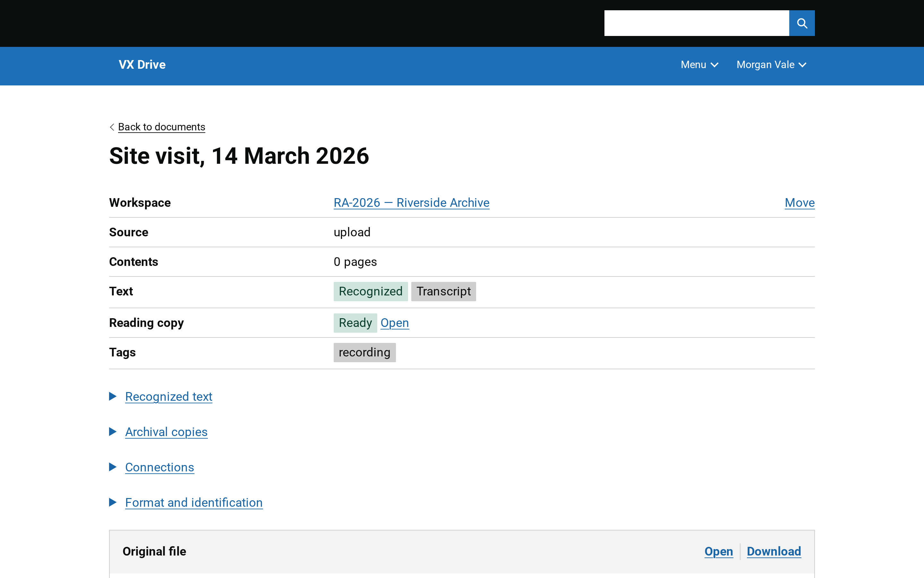This screenshot has width=924, height=578.
Task: Open RA-2026 — Riverside Archive workspace
Action: (411, 203)
